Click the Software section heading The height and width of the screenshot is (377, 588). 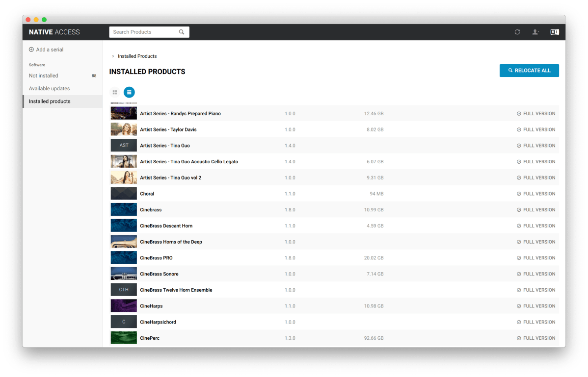point(37,65)
